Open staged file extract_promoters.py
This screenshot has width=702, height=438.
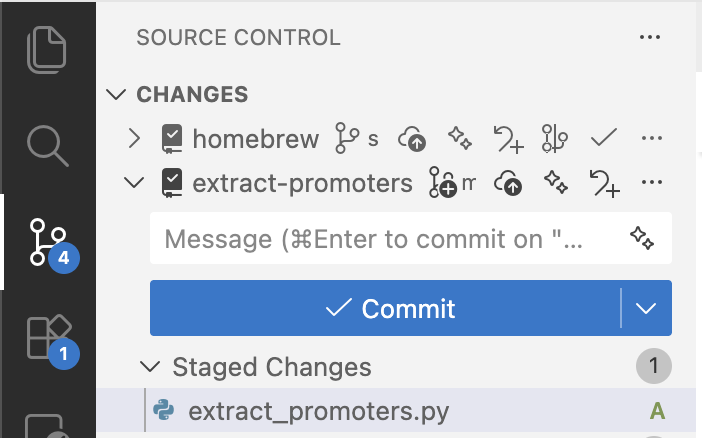318,411
